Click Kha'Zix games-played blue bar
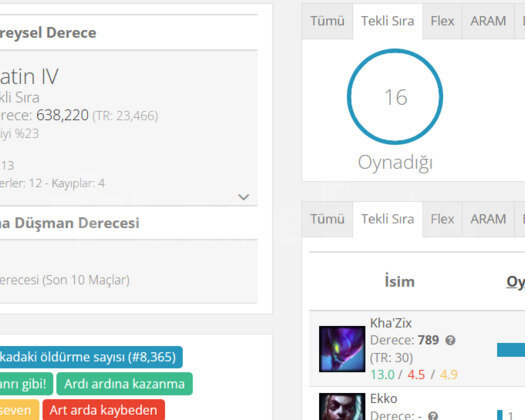Viewport: 525px width, 420px height. point(511,350)
